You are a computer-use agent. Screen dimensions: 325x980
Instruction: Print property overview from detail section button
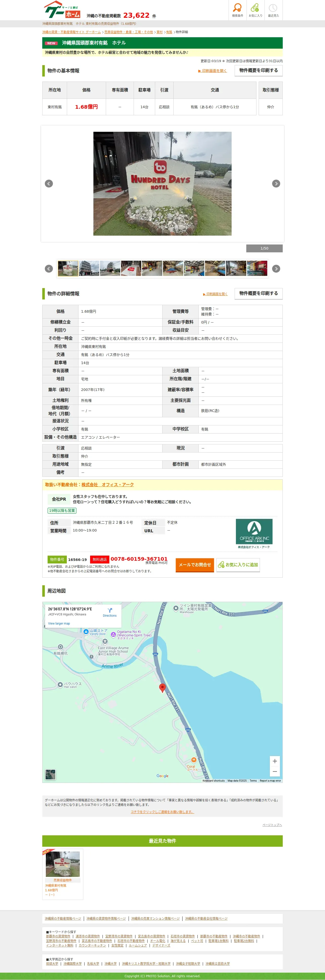point(258,293)
